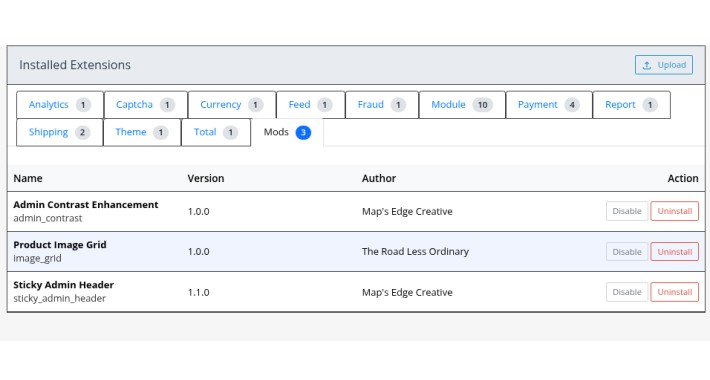710x380 pixels.
Task: Click the Name column header
Action: tap(28, 178)
